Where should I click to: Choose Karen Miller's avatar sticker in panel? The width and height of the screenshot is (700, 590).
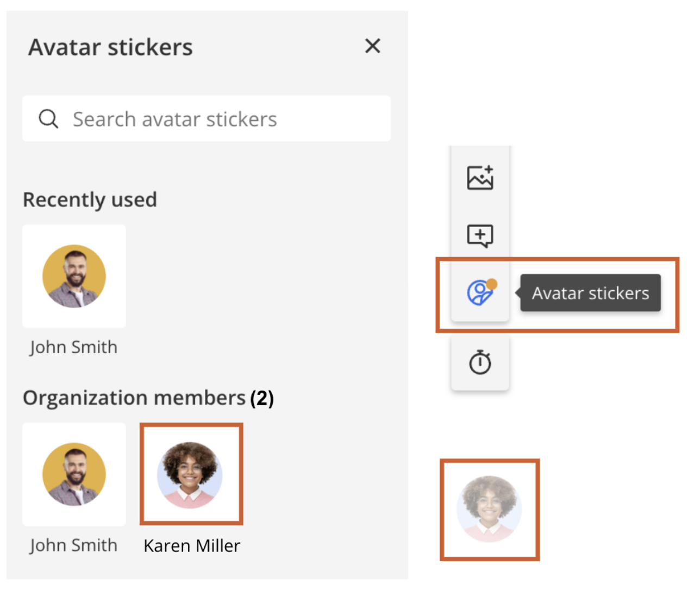(x=191, y=474)
